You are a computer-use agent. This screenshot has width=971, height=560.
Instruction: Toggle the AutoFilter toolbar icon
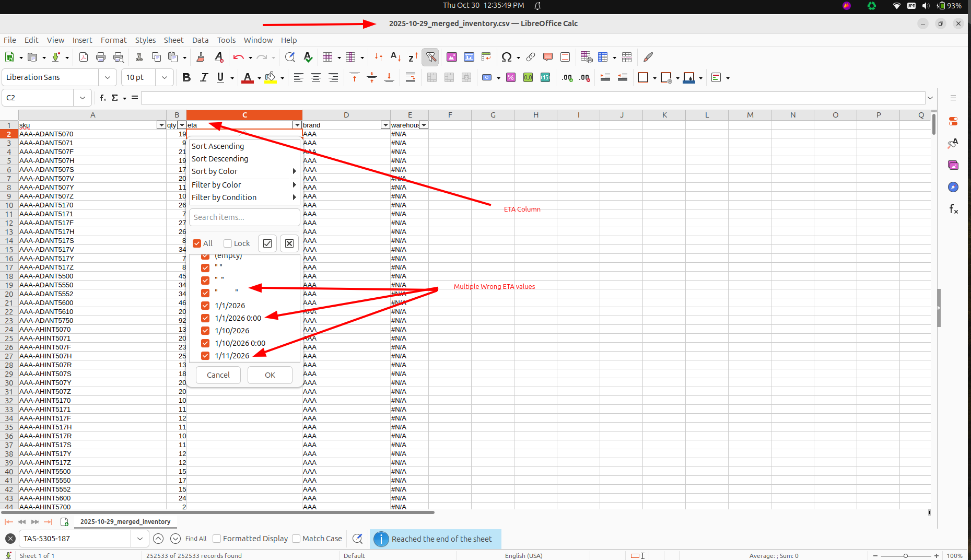(x=430, y=57)
